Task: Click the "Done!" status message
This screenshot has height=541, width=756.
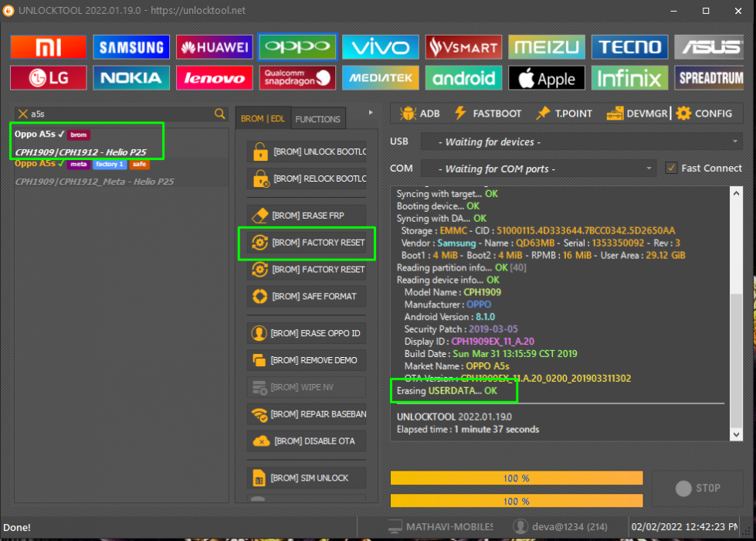Action: pos(17,527)
